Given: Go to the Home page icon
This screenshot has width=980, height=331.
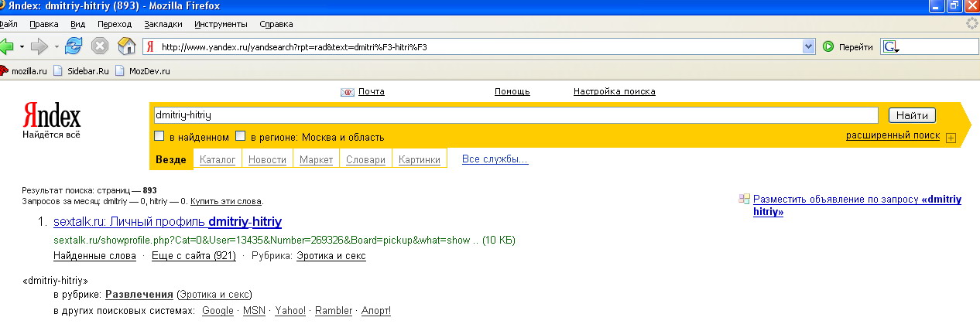Looking at the screenshot, I should pos(126,46).
